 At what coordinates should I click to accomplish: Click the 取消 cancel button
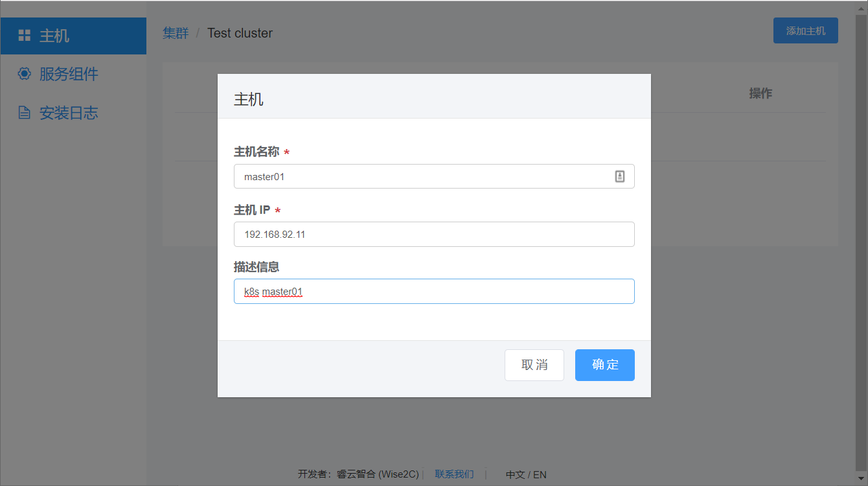[x=534, y=365]
